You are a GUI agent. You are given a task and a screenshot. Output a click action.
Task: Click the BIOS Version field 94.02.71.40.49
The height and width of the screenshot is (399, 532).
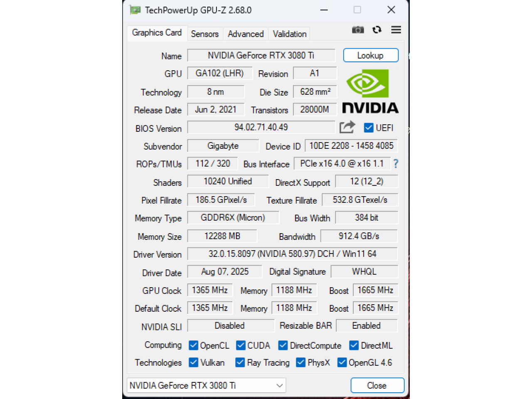point(261,127)
